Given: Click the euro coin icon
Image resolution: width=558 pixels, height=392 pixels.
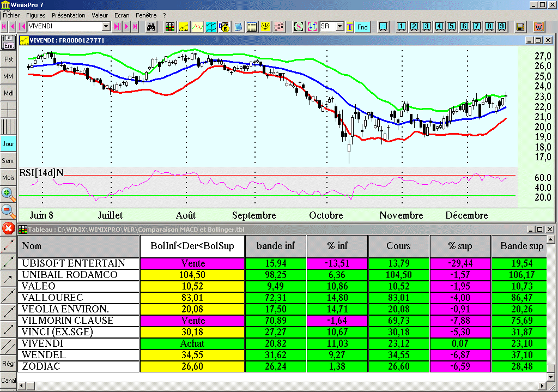Looking at the screenshot, I should [224, 27].
